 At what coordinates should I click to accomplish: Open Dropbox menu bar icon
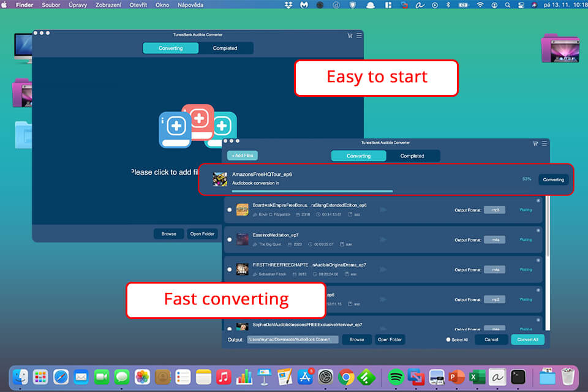click(x=288, y=5)
